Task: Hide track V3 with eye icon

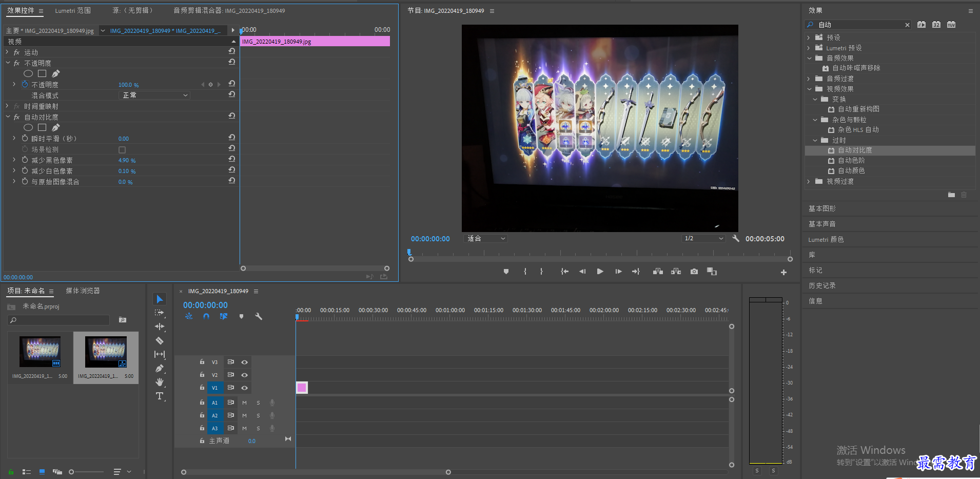Action: pyautogui.click(x=245, y=362)
